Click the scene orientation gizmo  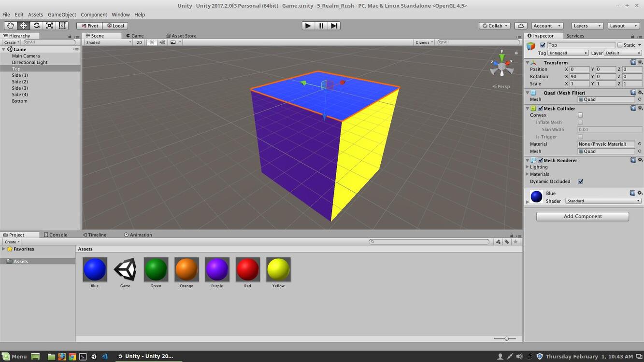pyautogui.click(x=502, y=65)
